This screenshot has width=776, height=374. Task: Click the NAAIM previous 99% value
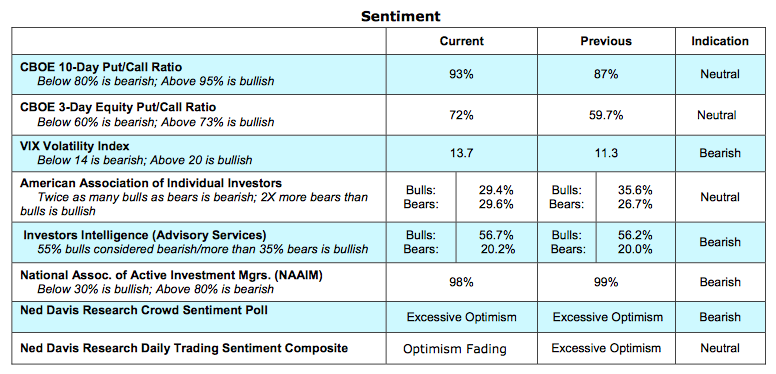point(606,282)
